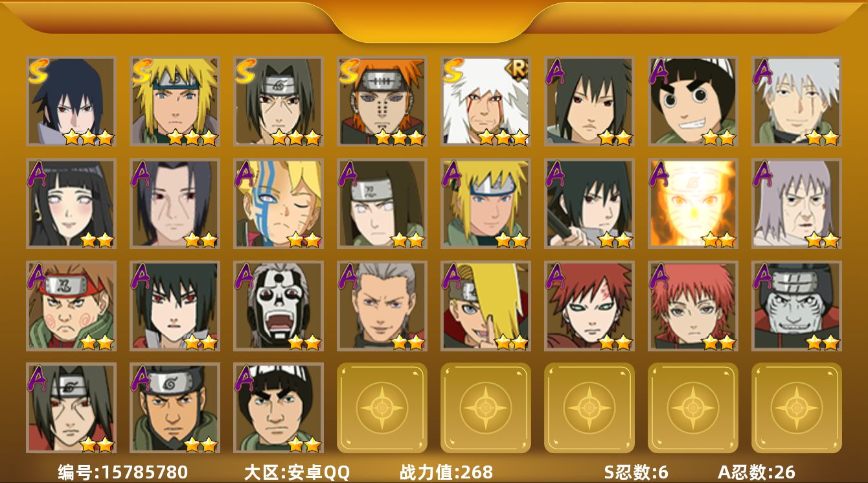Click the R badge on the Jiraiya card
Image resolution: width=868 pixels, height=483 pixels.
click(518, 69)
